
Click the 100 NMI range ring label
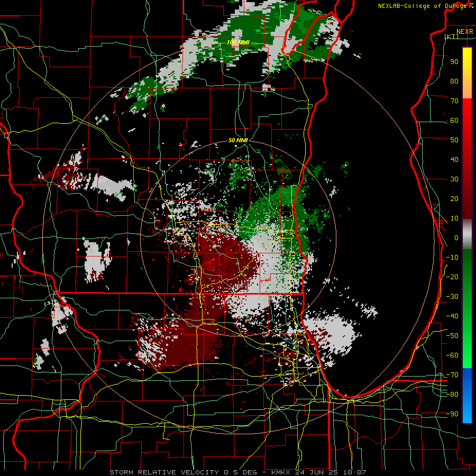(238, 42)
